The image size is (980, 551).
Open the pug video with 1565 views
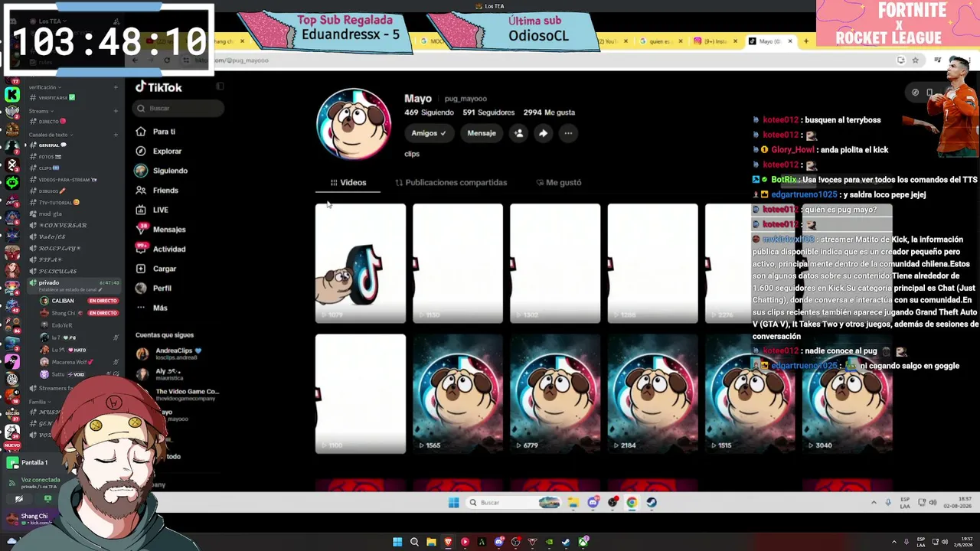458,393
